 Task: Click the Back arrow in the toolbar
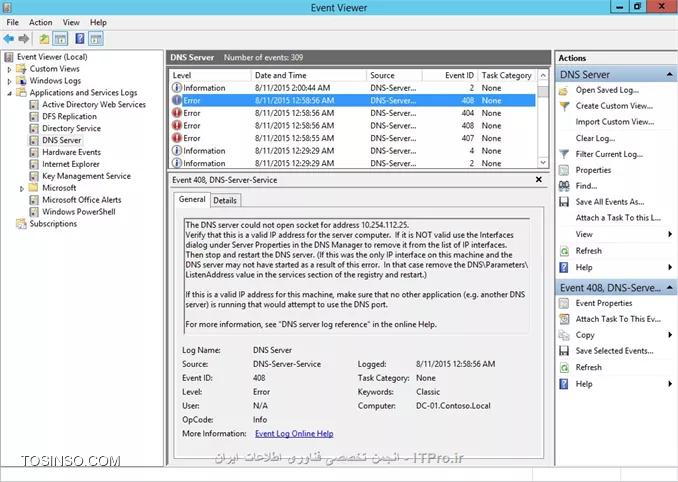[9, 39]
